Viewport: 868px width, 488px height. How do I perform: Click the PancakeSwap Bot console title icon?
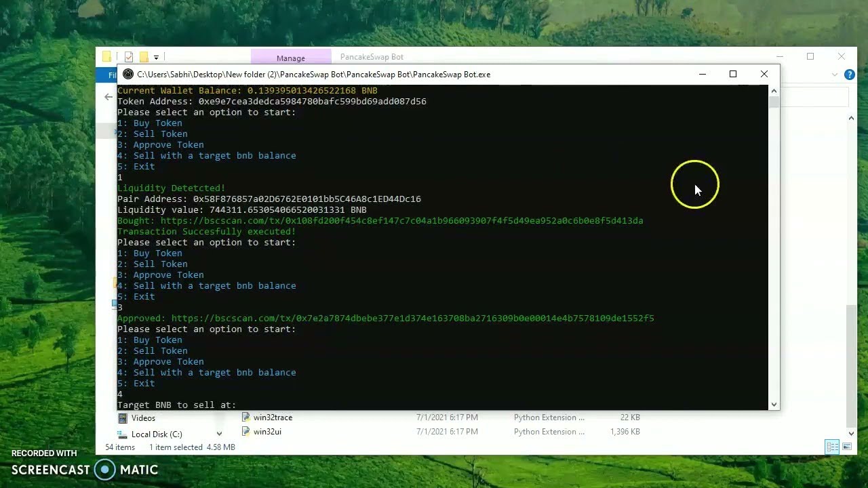(x=128, y=75)
